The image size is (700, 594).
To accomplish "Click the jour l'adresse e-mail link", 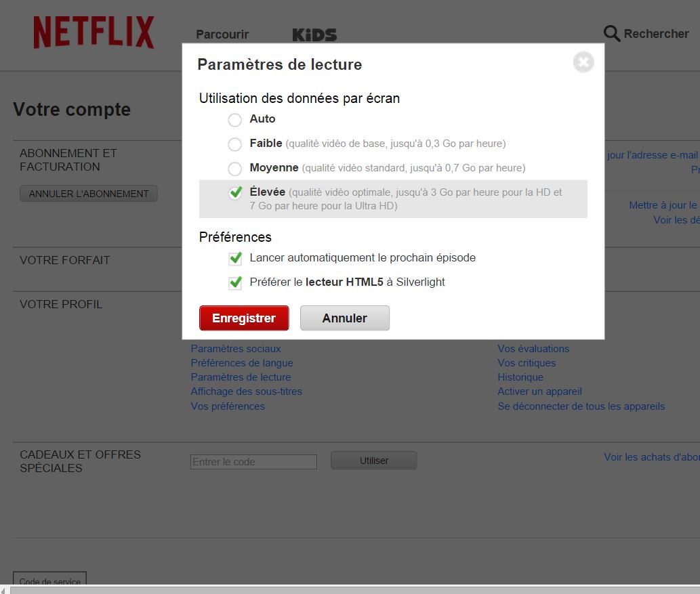I will (653, 155).
